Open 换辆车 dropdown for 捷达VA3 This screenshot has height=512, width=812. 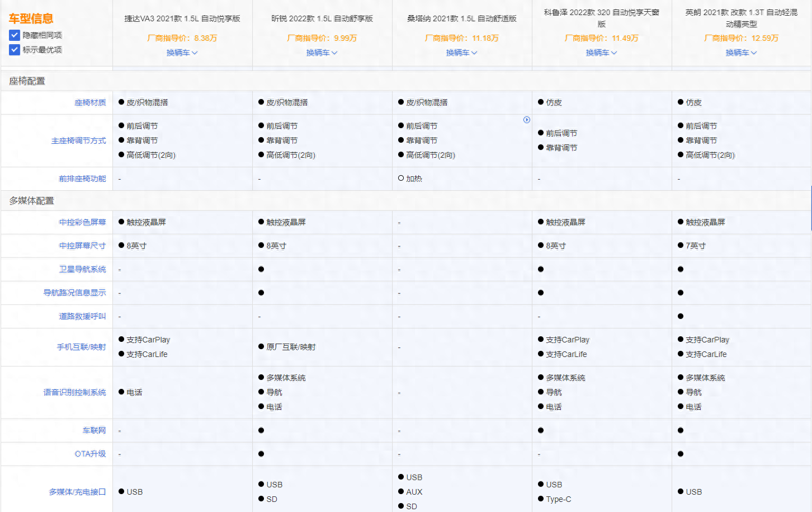(x=182, y=53)
